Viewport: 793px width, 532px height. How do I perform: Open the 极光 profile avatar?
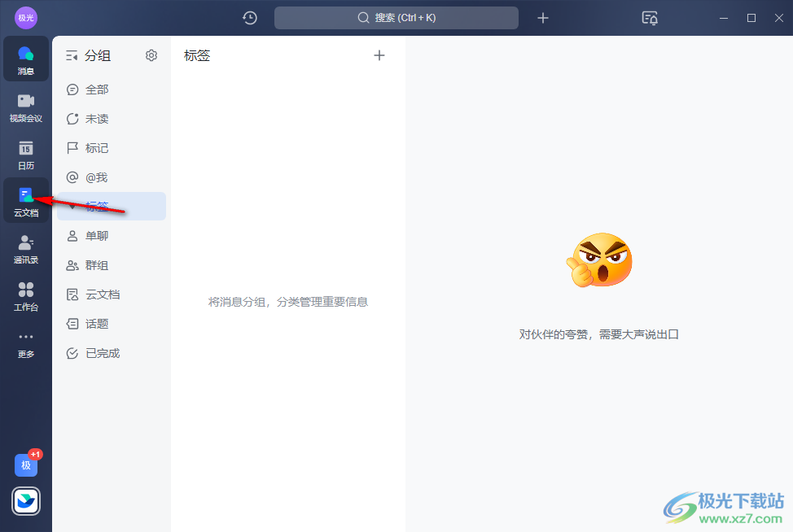pos(26,18)
